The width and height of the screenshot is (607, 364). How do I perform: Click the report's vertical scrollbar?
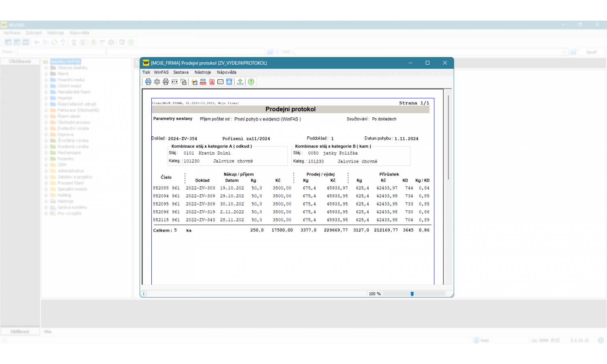pos(448,138)
